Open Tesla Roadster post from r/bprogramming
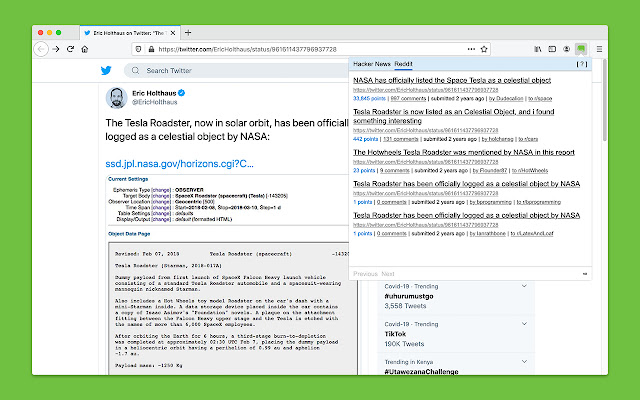Screen dimensions: 640x400 click(x=467, y=184)
